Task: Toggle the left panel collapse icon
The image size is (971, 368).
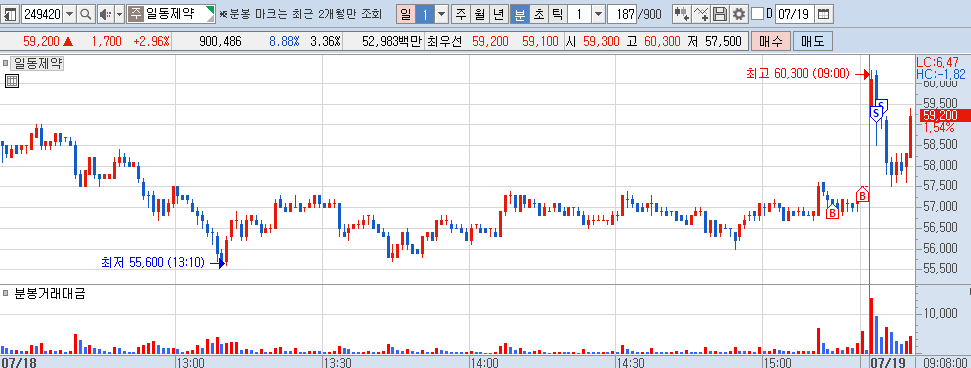Action: (x=11, y=14)
